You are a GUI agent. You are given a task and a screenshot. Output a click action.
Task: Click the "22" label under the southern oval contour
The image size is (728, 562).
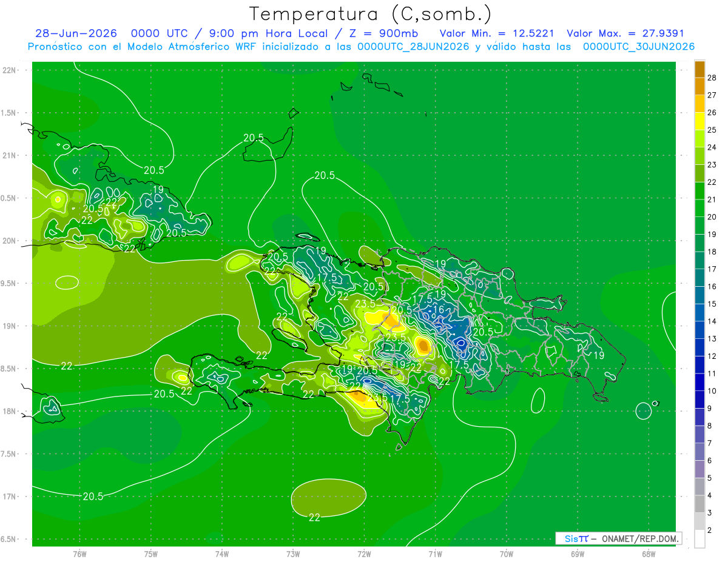point(314,517)
